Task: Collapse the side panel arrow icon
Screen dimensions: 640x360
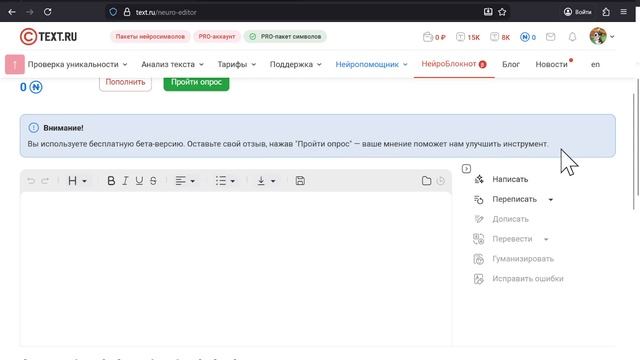Action: [x=466, y=169]
